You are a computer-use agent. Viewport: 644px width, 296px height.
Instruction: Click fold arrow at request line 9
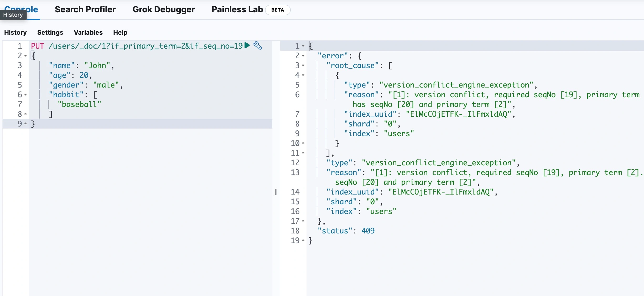25,124
